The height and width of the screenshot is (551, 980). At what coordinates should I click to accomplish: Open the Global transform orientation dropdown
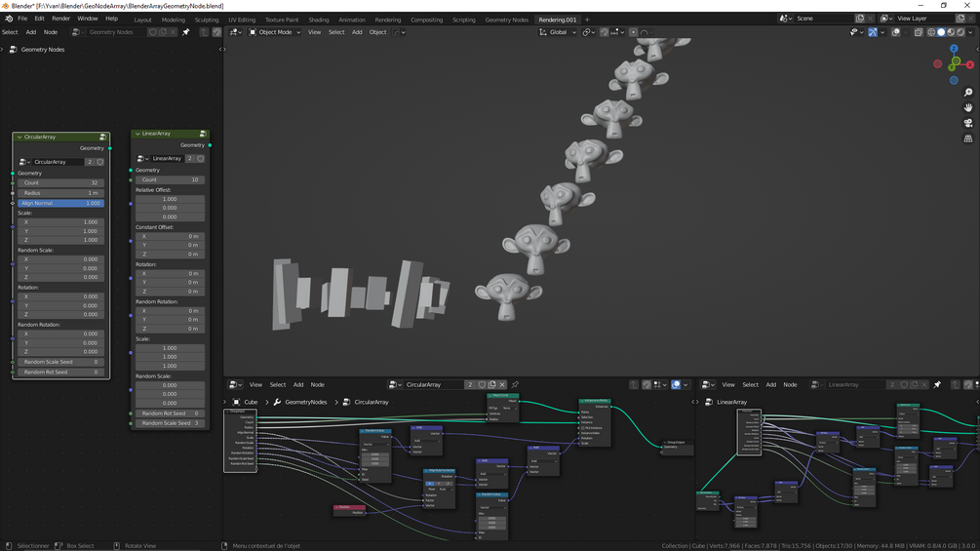pos(558,32)
